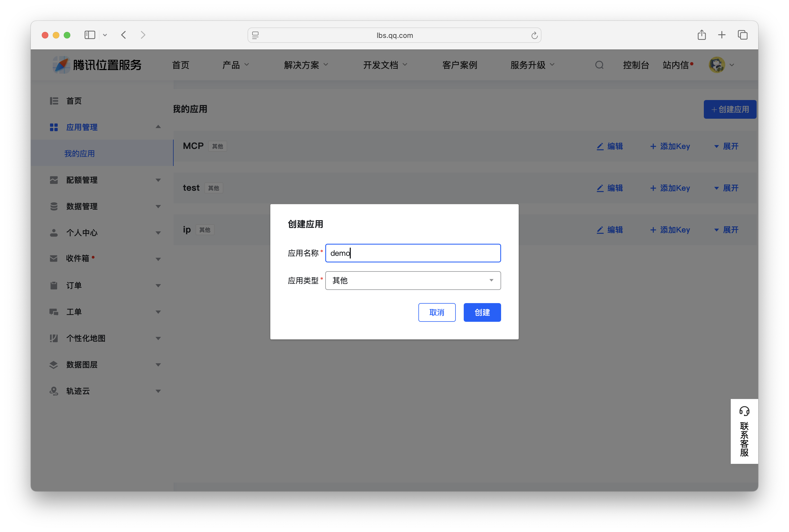Click 添加Key for the test app
This screenshot has height=532, width=789.
(x=670, y=188)
